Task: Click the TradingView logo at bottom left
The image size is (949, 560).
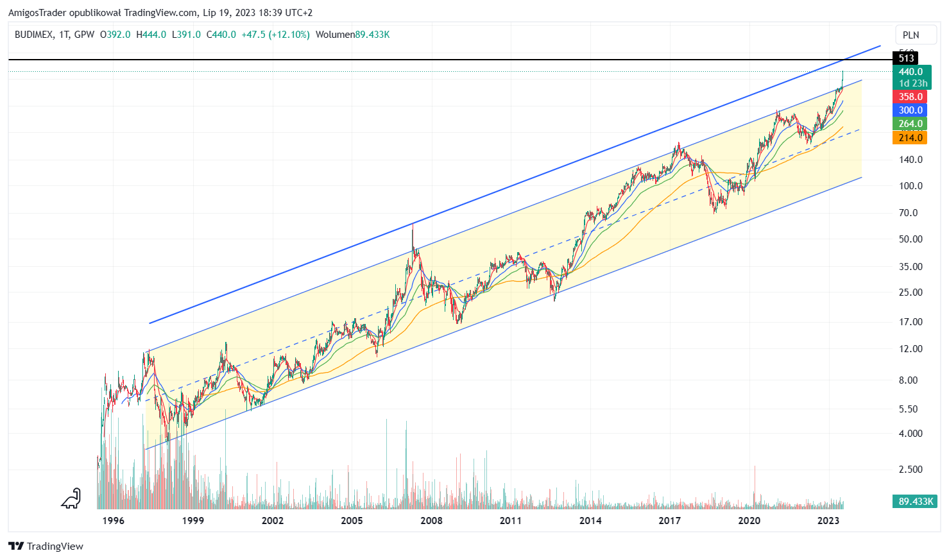Action: tap(46, 546)
